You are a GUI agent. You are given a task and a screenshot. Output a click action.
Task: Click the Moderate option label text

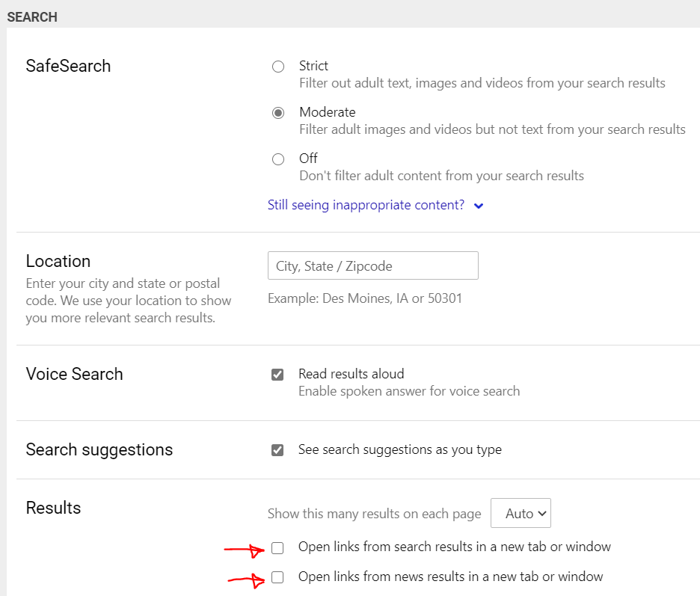(x=328, y=112)
